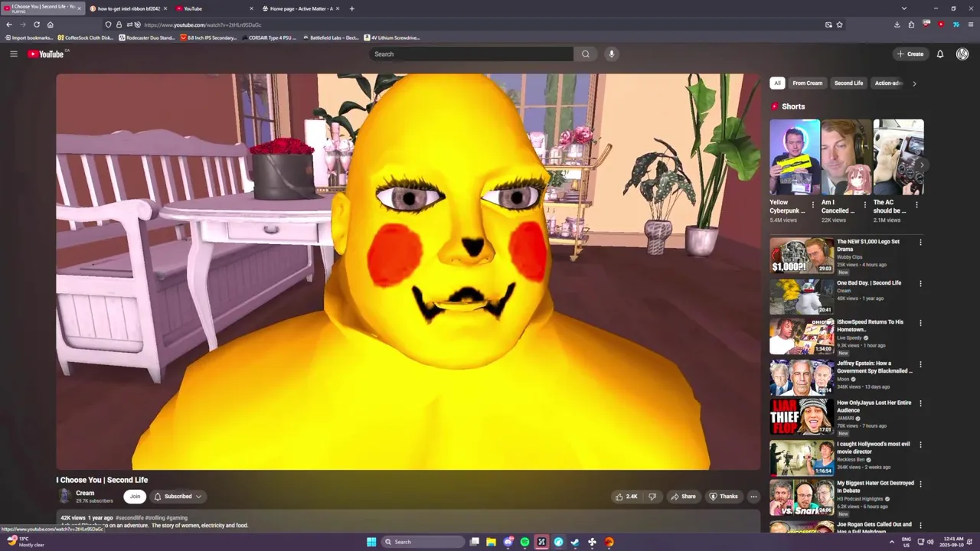Open the Jeffrey Epstein video thumbnail
The image size is (980, 551).
[x=802, y=378]
